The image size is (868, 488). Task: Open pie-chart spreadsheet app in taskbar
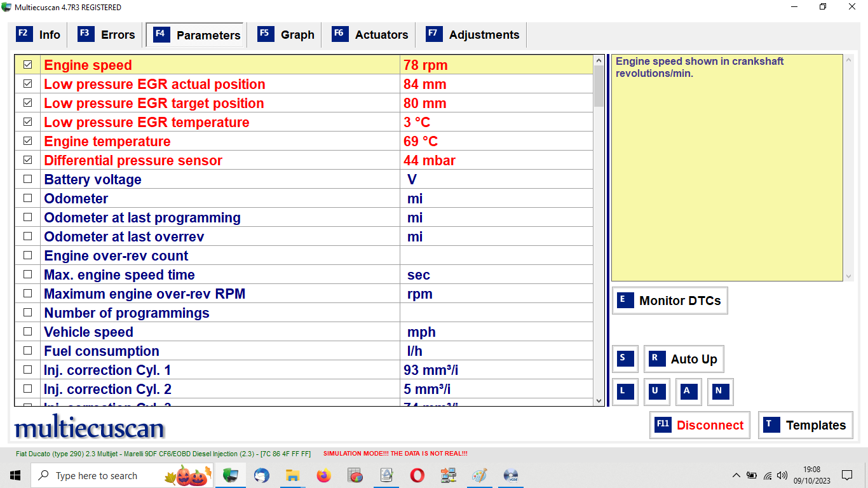tap(355, 475)
